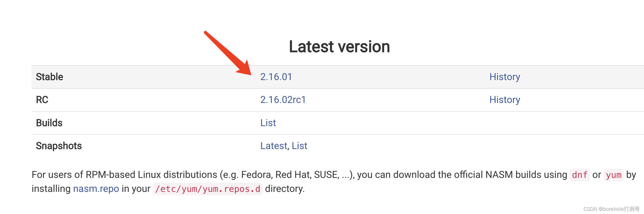Open the List link in Snapshots row
This screenshot has width=644, height=214.
tap(299, 146)
